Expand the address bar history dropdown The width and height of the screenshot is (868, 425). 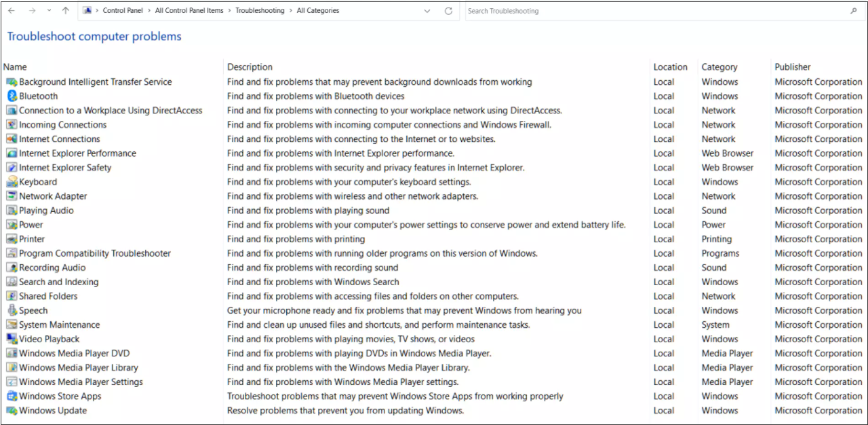coord(427,11)
